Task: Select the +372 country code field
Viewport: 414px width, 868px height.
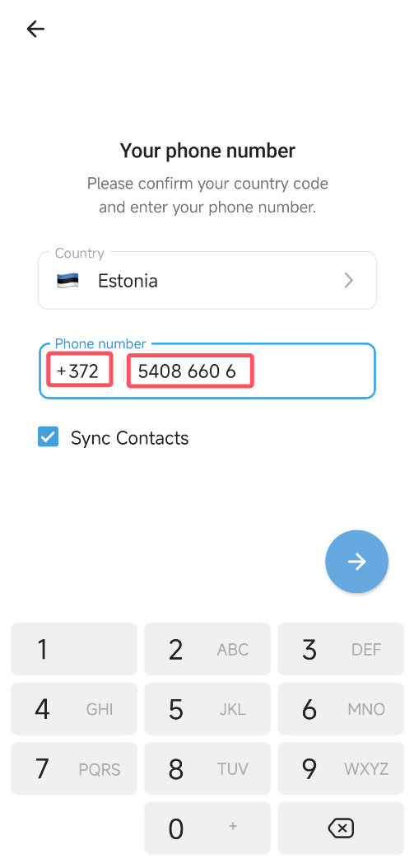Action: click(x=80, y=371)
